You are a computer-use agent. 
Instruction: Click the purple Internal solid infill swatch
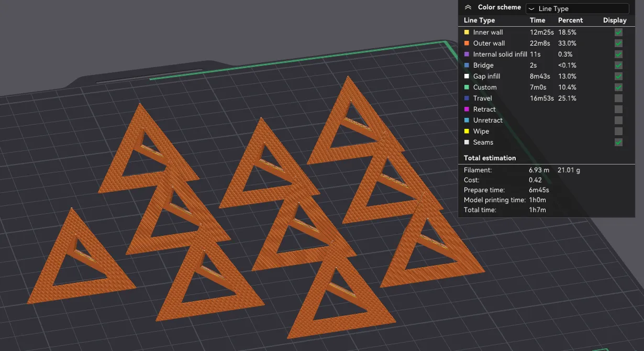pyautogui.click(x=467, y=54)
